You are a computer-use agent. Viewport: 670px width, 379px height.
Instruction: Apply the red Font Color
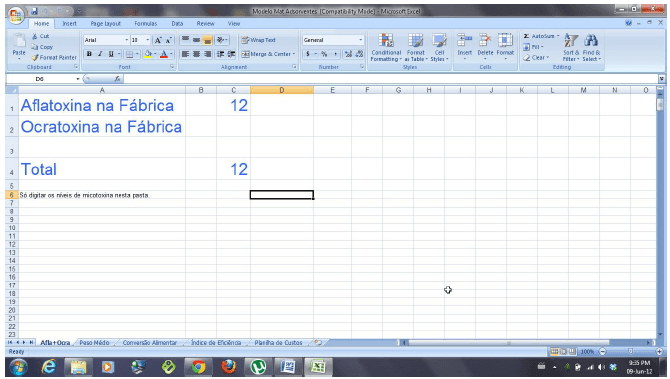click(164, 54)
